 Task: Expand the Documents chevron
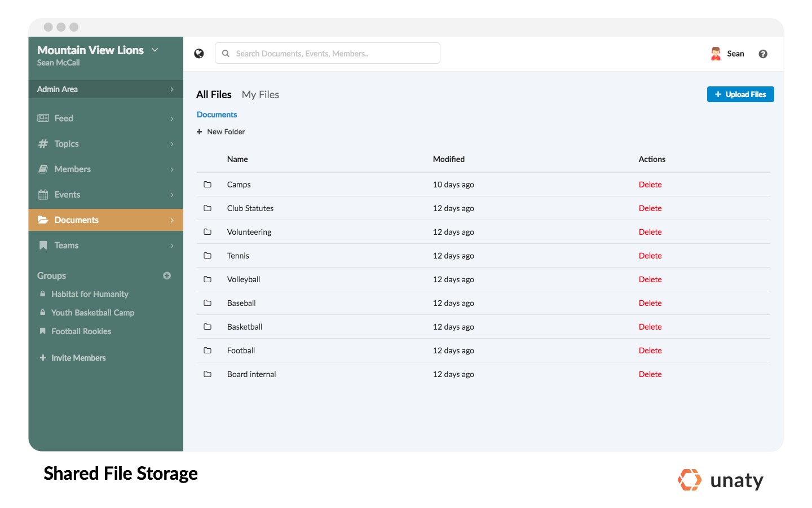tap(172, 220)
